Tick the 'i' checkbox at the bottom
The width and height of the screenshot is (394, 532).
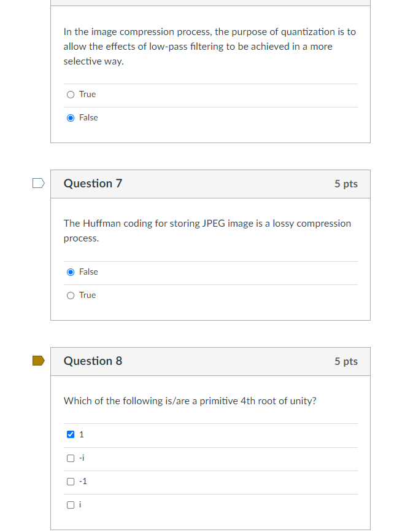click(x=71, y=505)
